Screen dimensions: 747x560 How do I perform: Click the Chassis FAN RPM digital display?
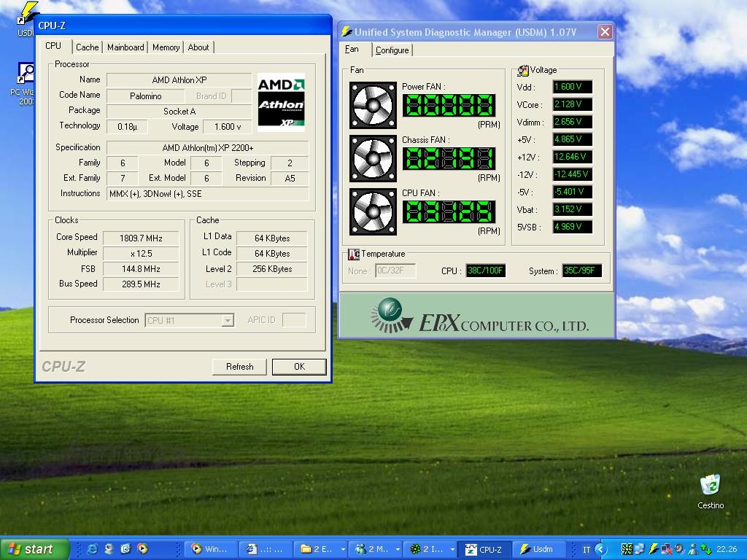pos(449,158)
